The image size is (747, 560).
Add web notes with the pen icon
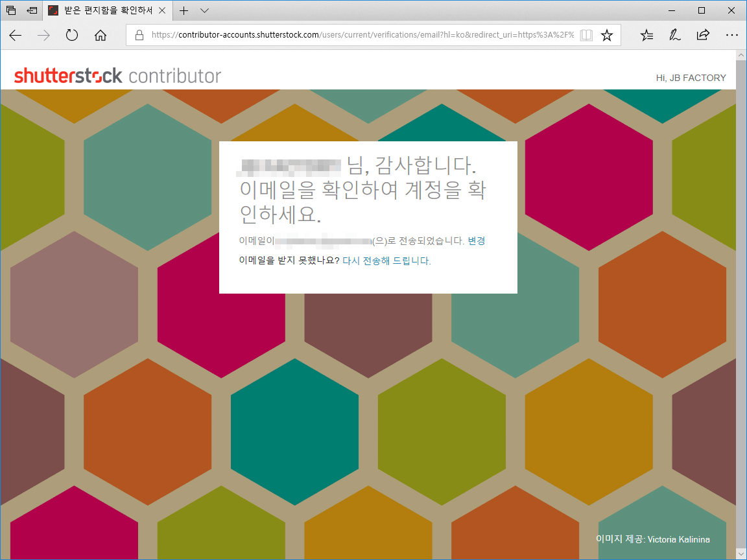click(674, 35)
